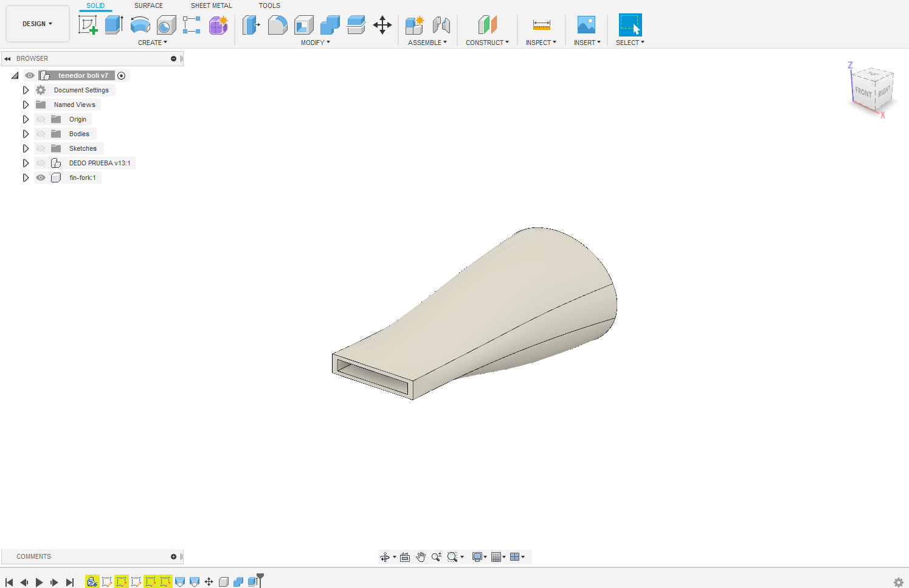The width and height of the screenshot is (909, 588).
Task: Select the Extrude tool
Action: tap(114, 25)
